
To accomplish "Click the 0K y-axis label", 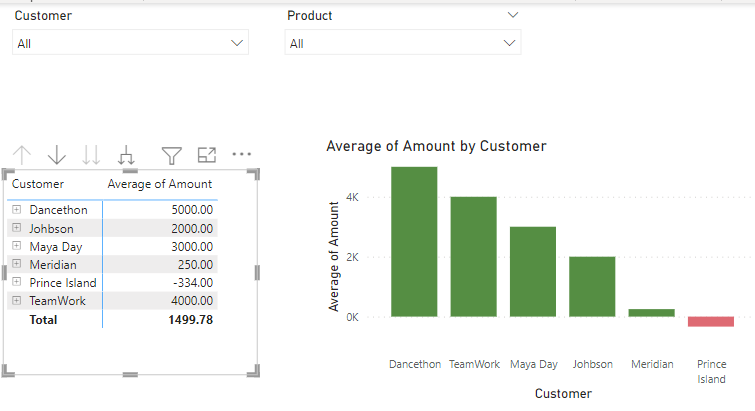I will (352, 317).
